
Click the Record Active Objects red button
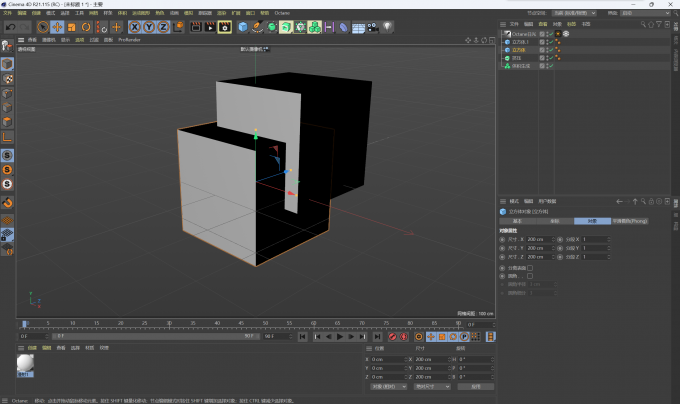(x=392, y=337)
